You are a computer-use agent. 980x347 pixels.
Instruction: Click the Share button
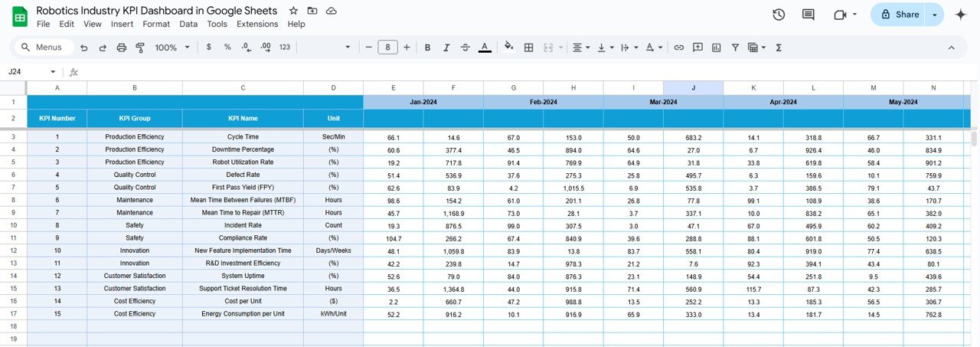coord(899,15)
